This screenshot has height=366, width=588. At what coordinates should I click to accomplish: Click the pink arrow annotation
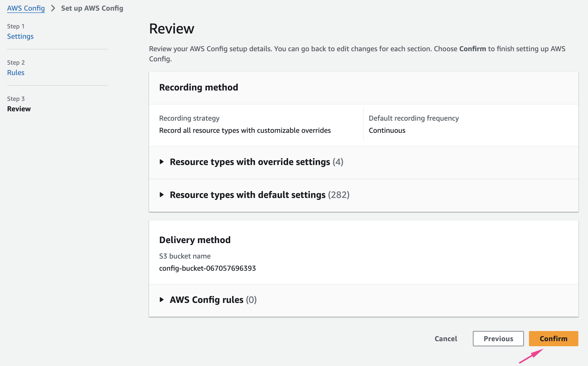click(531, 356)
